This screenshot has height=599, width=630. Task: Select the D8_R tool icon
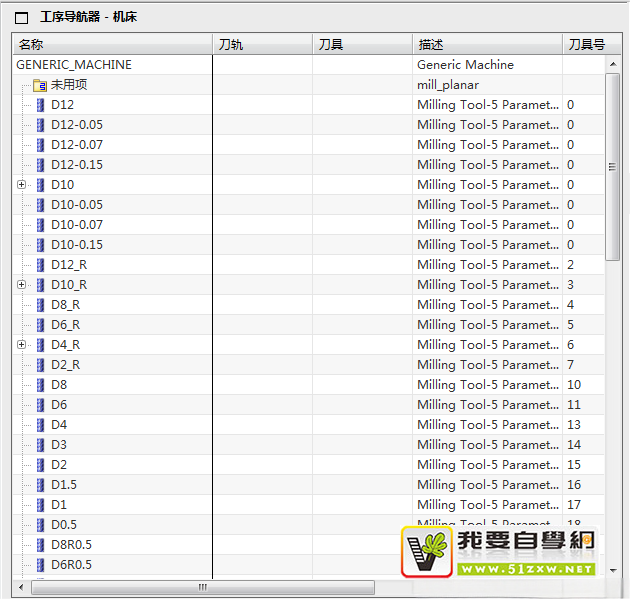click(41, 305)
